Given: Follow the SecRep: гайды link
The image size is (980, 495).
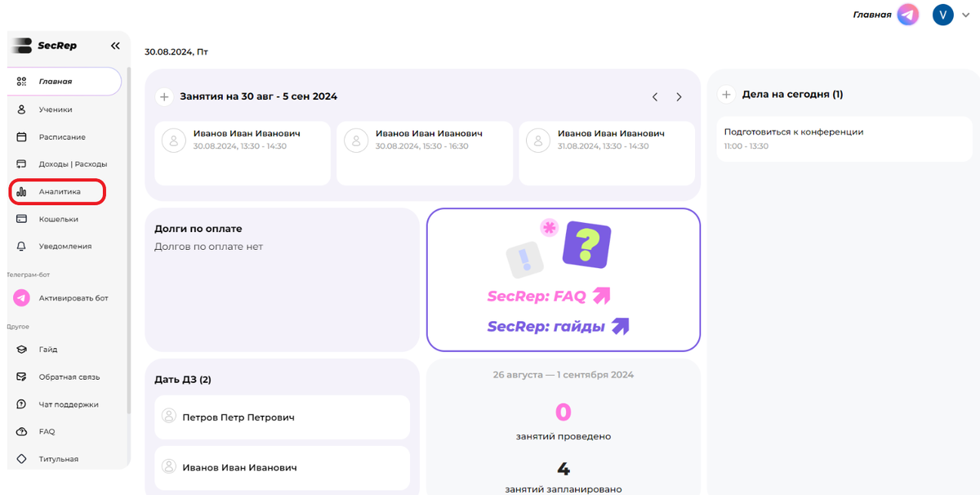Looking at the screenshot, I should coord(559,327).
